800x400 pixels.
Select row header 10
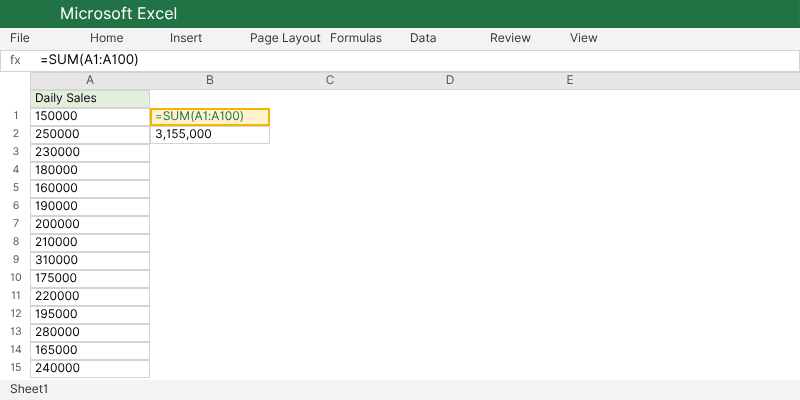(x=16, y=278)
